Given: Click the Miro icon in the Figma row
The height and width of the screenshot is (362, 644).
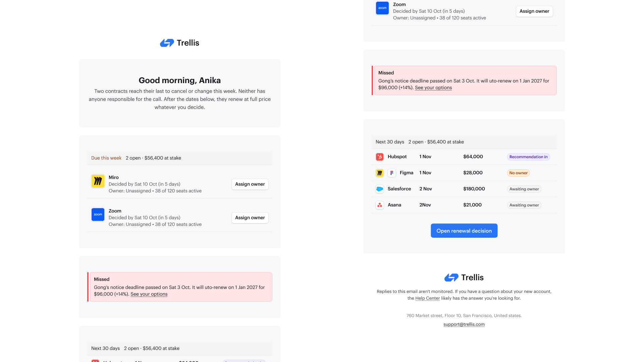Looking at the screenshot, I should [380, 173].
